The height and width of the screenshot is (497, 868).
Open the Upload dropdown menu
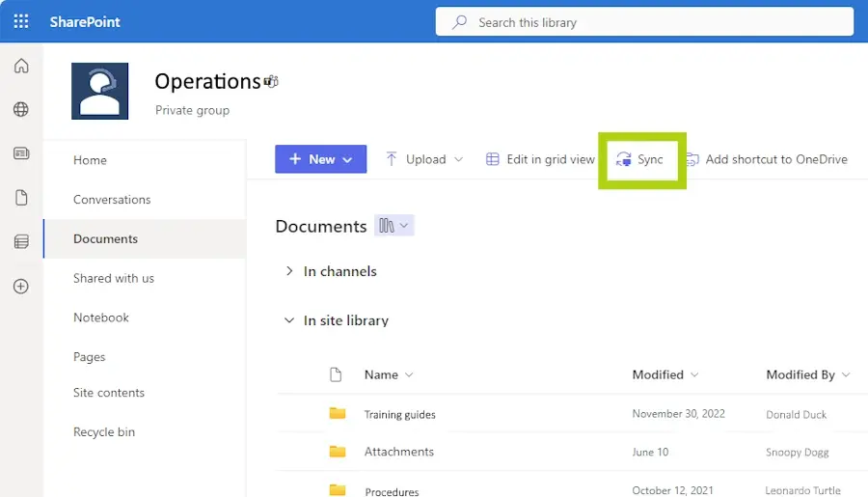click(x=424, y=159)
